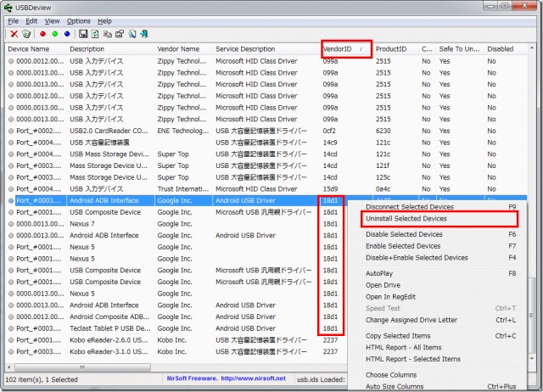This screenshot has width=543, height=392.
Task: Click the red dot toolbar icon
Action: coord(42,34)
